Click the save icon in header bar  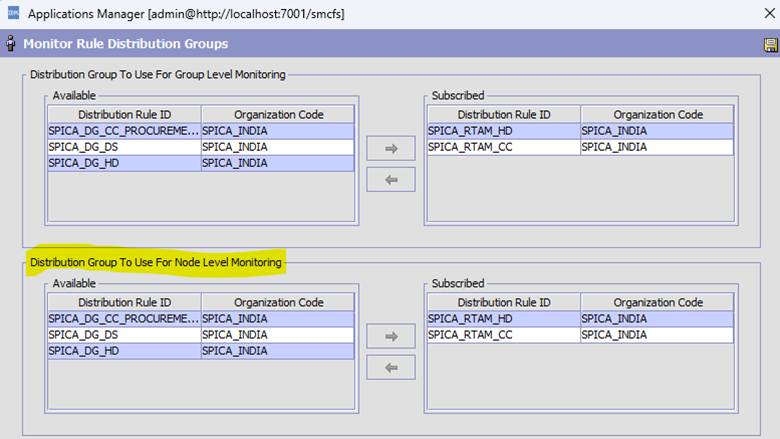click(x=770, y=45)
